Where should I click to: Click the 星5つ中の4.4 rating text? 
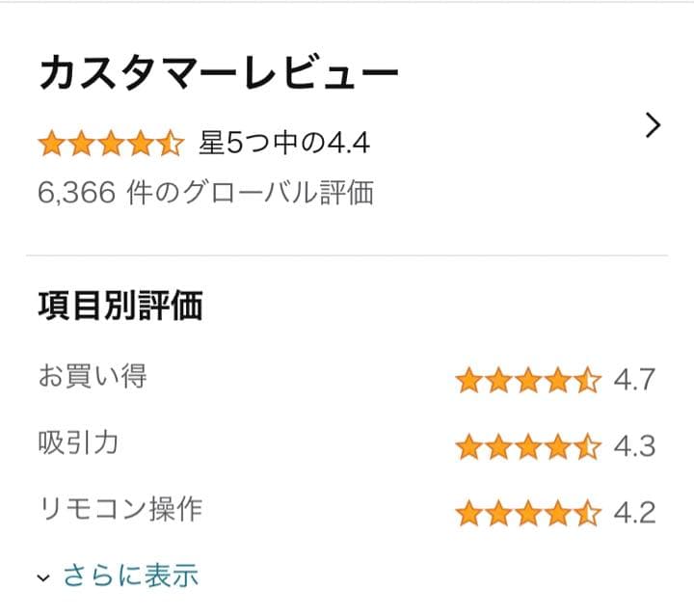(x=284, y=145)
